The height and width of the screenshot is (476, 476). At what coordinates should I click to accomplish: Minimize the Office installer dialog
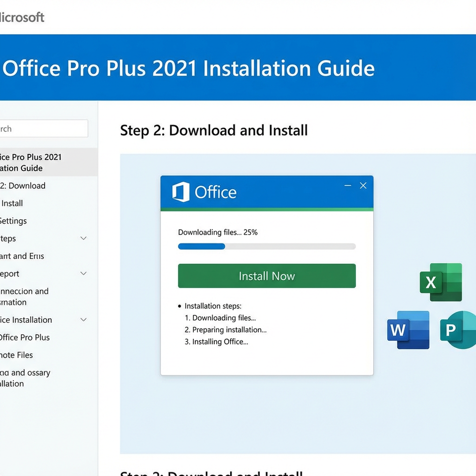click(x=348, y=186)
